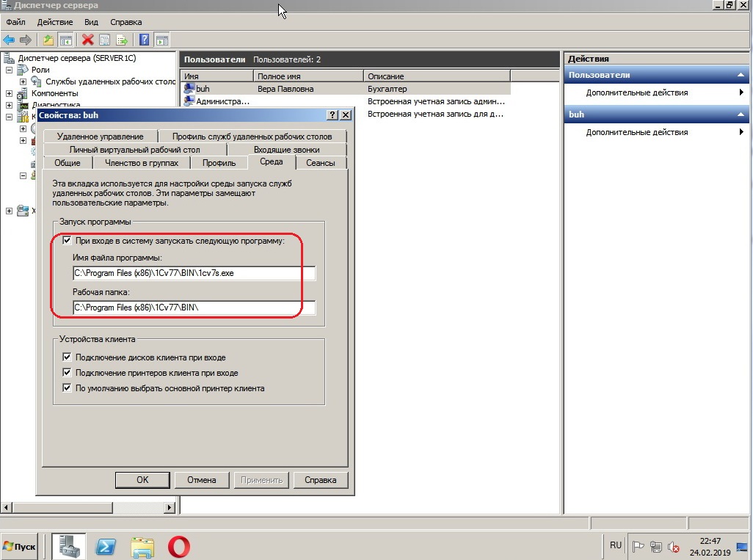Toggle client printer connection at logon
Screen dimensions: 753x560
[68, 373]
